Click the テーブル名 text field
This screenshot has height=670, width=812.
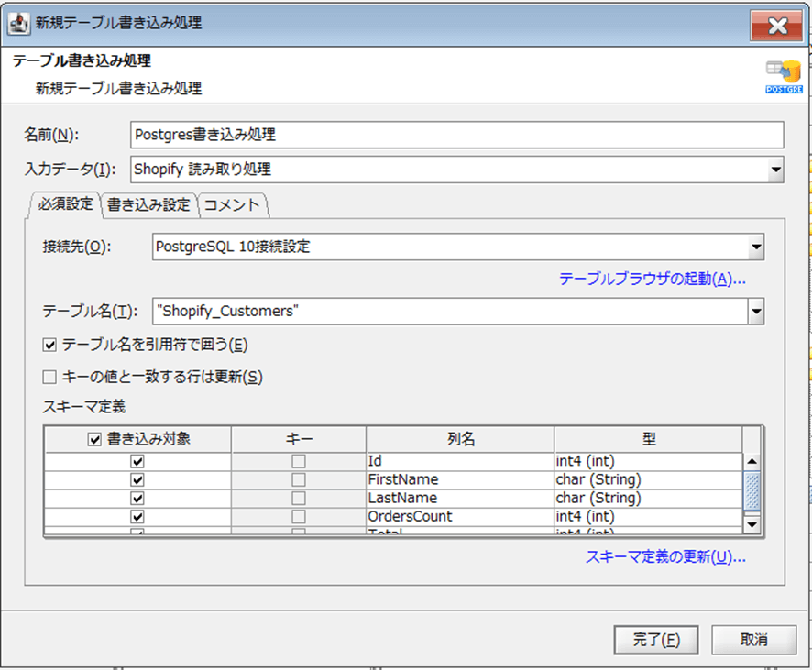450,312
